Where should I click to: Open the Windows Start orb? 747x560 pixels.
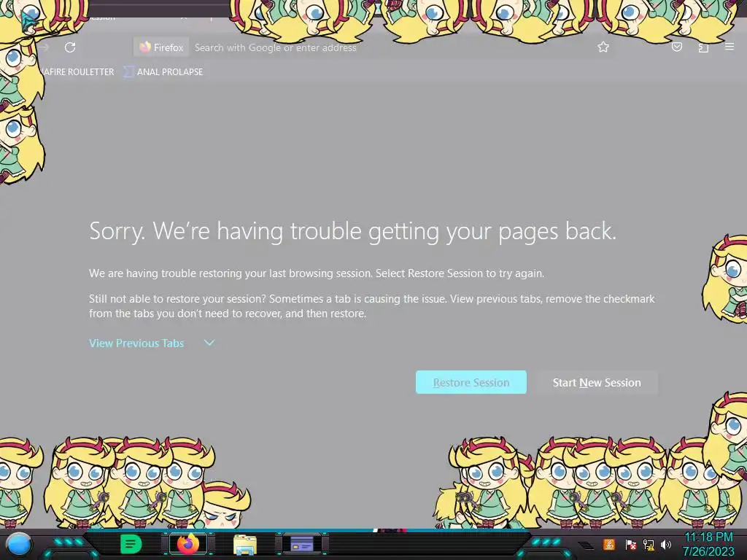click(19, 544)
